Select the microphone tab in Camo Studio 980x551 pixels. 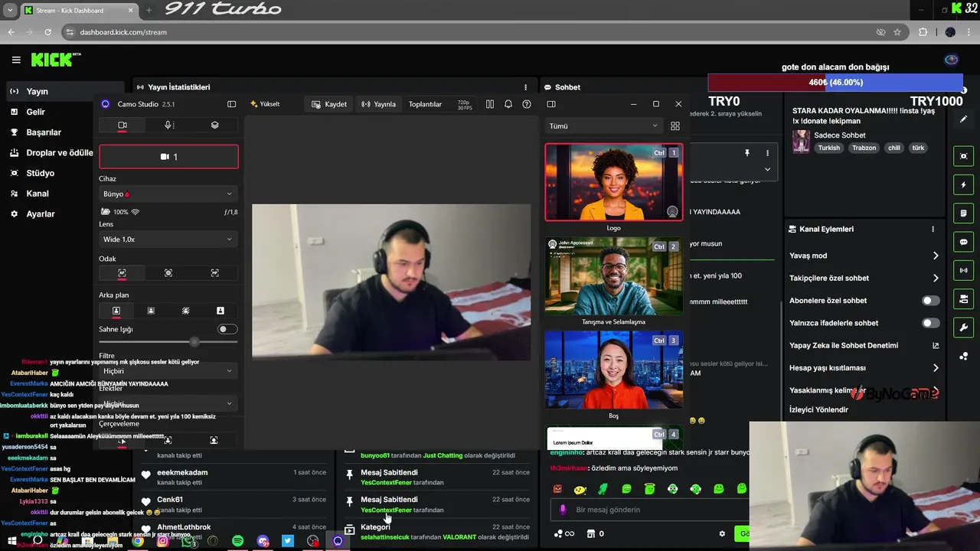point(168,125)
